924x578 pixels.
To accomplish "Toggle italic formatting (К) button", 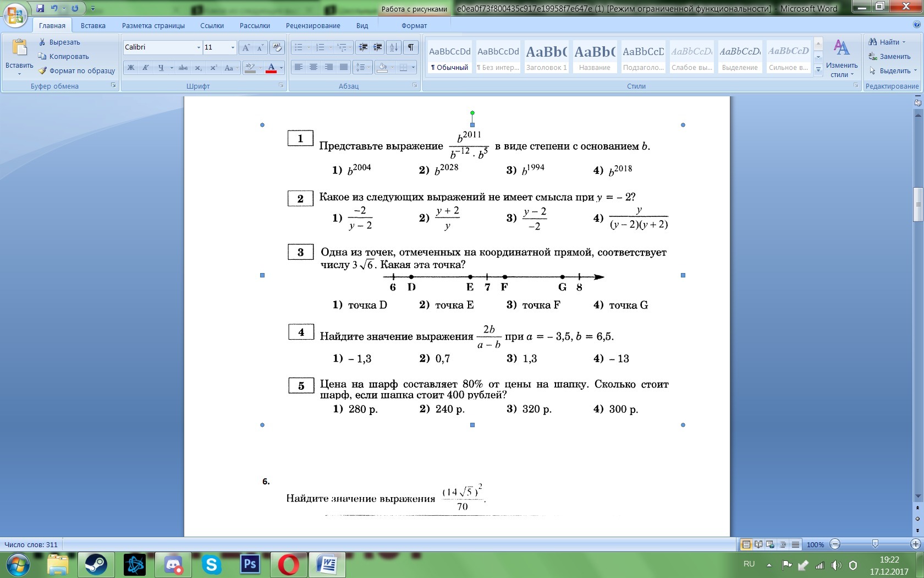I will [x=145, y=68].
